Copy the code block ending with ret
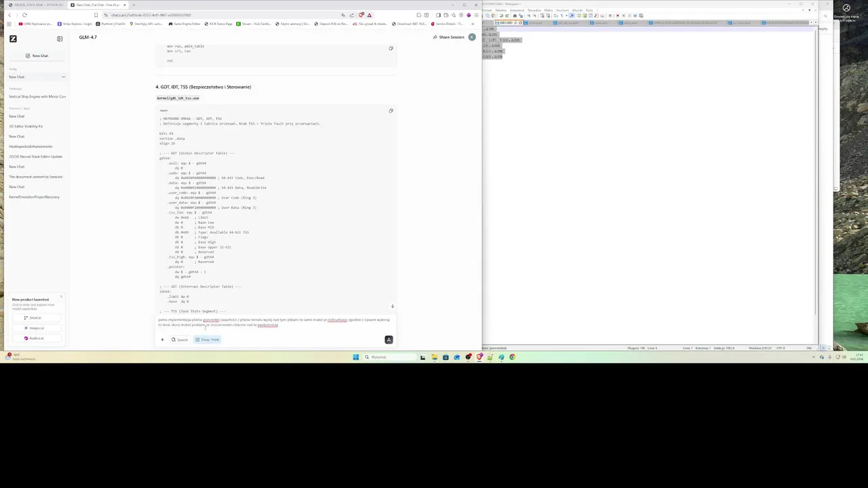Viewport: 868px width, 488px height. pos(391,48)
